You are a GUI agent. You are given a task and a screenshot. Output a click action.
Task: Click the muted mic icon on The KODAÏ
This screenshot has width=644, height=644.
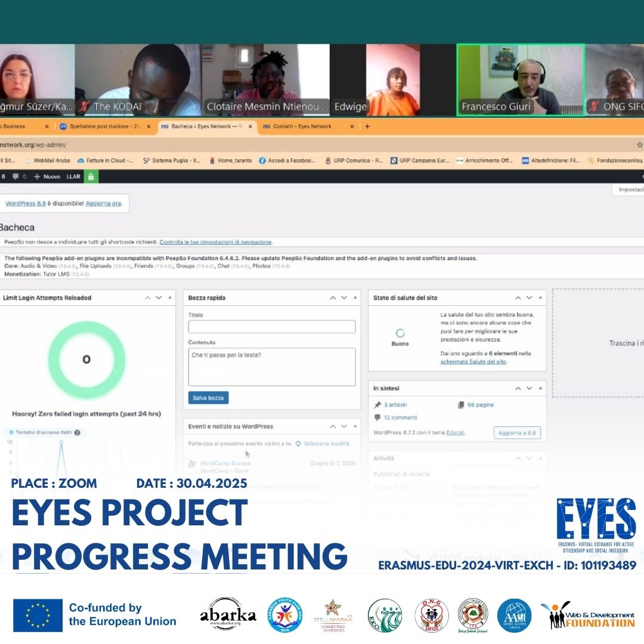[x=85, y=107]
